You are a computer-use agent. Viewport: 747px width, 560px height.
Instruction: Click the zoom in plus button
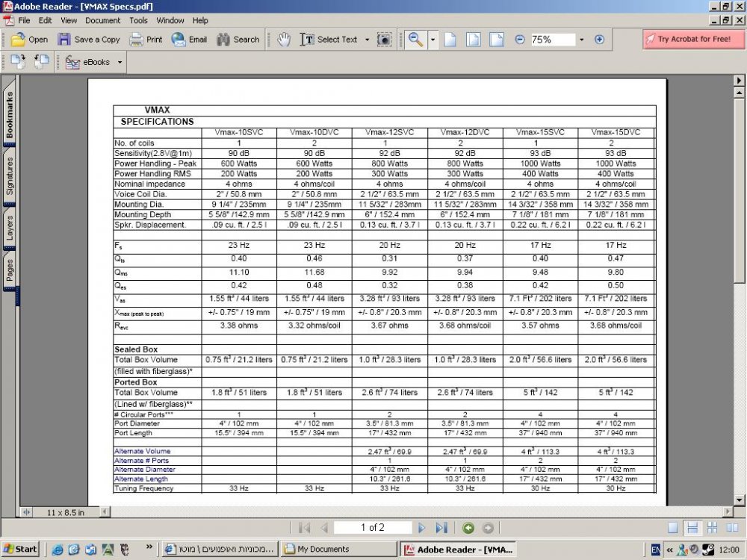coord(599,40)
